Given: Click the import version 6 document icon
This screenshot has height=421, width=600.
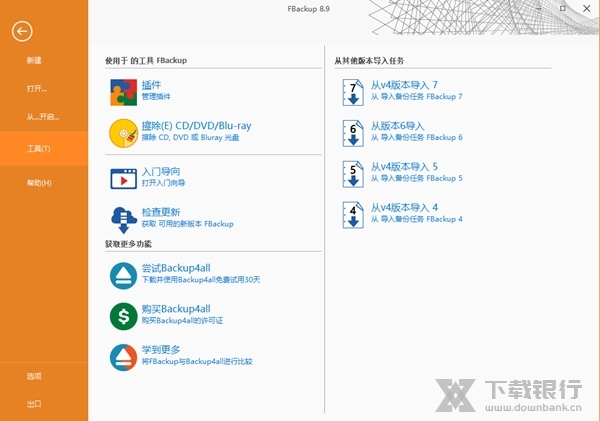Looking at the screenshot, I should coord(353,133).
